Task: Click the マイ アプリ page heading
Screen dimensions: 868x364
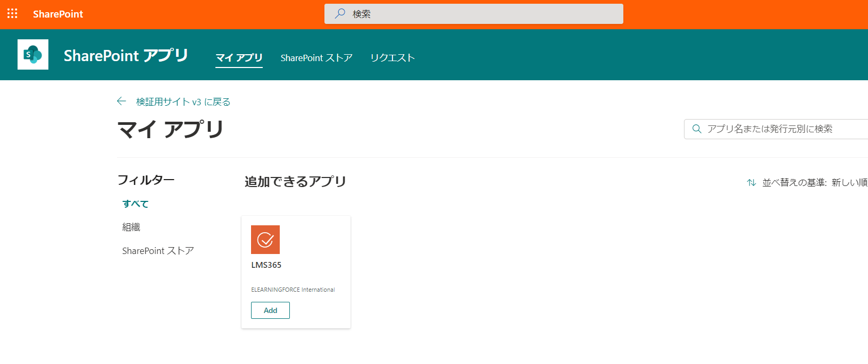Action: pyautogui.click(x=170, y=129)
